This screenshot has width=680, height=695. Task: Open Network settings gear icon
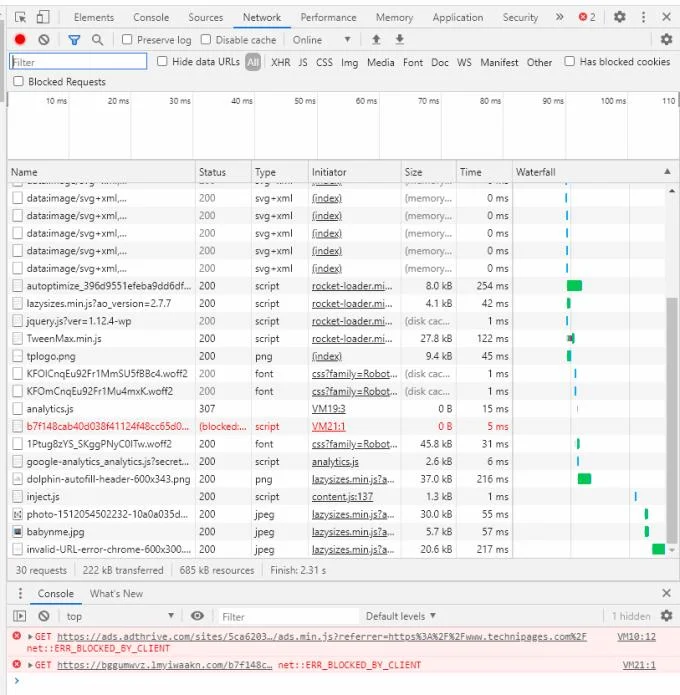(666, 39)
